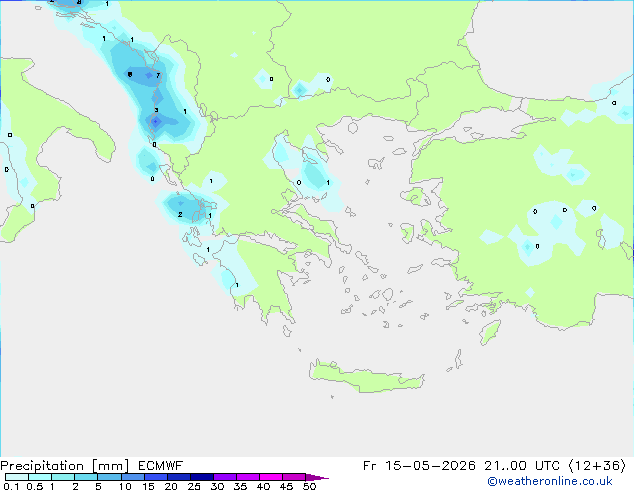Image resolution: width=634 pixels, height=490 pixels.
Task: Pick the 15–20 mm legend swatch
Action: [155, 477]
